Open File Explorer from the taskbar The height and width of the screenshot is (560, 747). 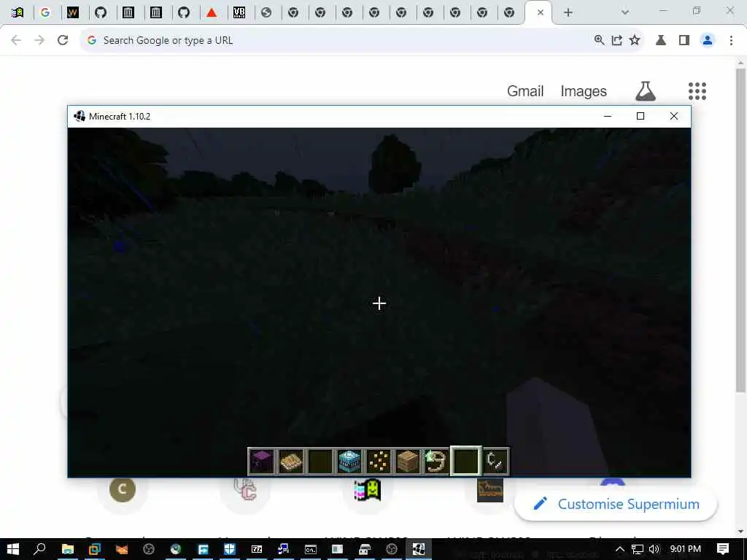pos(68,549)
